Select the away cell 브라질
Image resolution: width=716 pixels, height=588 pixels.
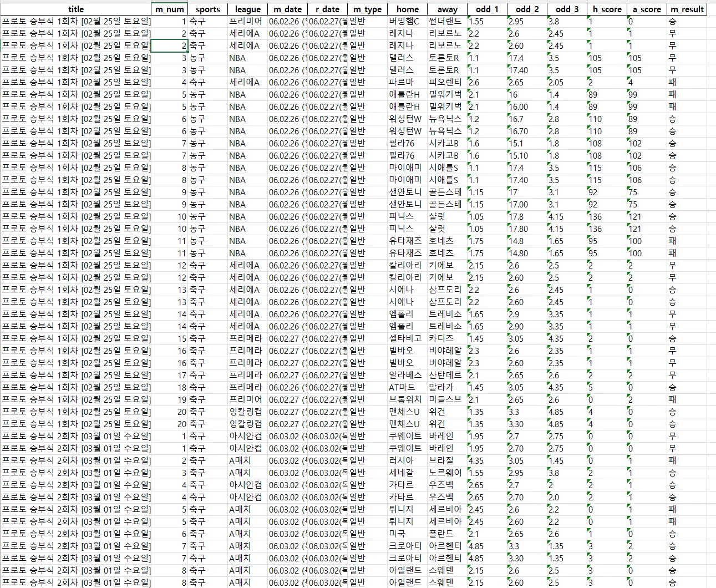coord(447,460)
